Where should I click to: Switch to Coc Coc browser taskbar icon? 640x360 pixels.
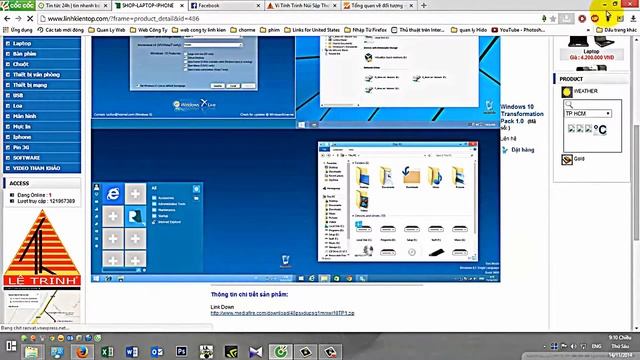[x=280, y=351]
